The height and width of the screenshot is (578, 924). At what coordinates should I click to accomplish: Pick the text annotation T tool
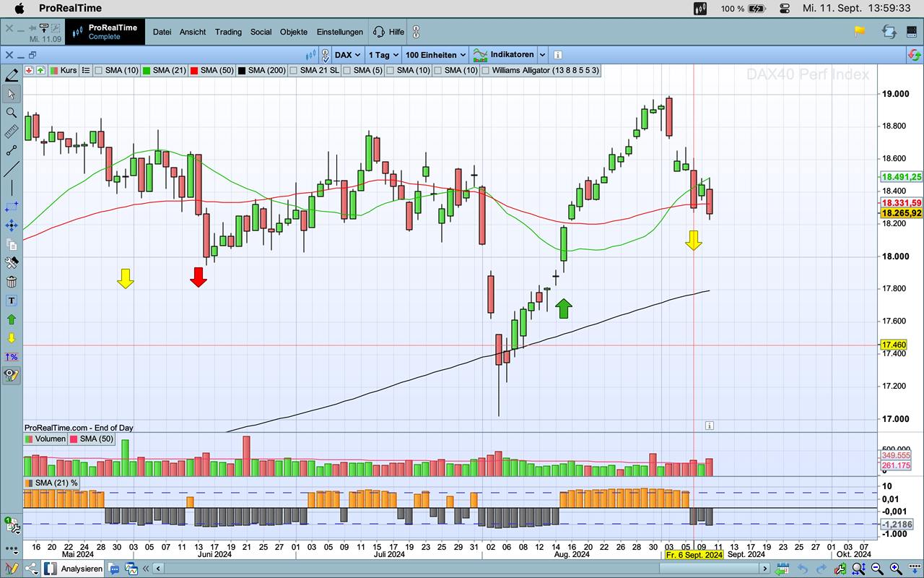click(x=12, y=301)
